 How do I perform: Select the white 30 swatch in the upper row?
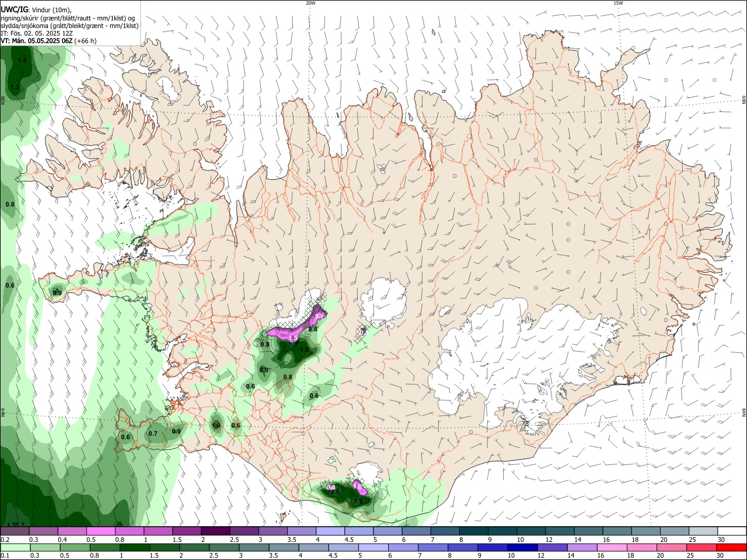click(732, 531)
